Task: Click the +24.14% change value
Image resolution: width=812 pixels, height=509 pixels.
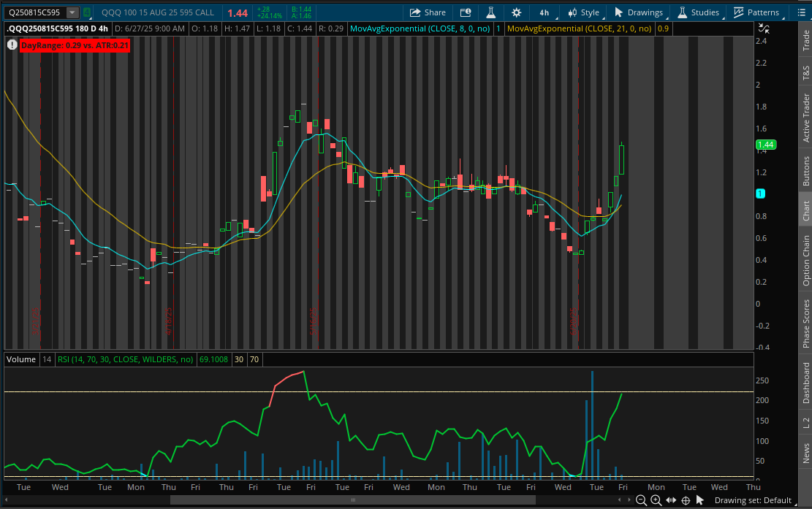Action: point(269,16)
